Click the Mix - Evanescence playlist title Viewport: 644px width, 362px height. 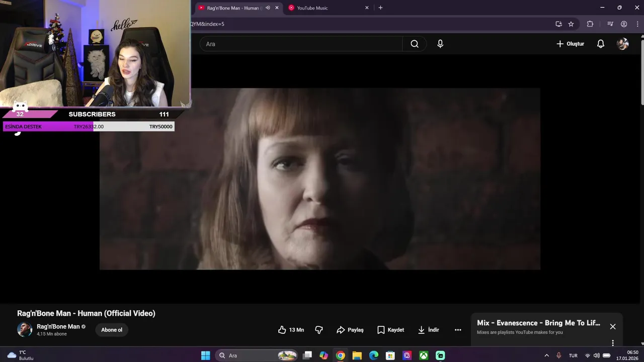click(x=538, y=323)
